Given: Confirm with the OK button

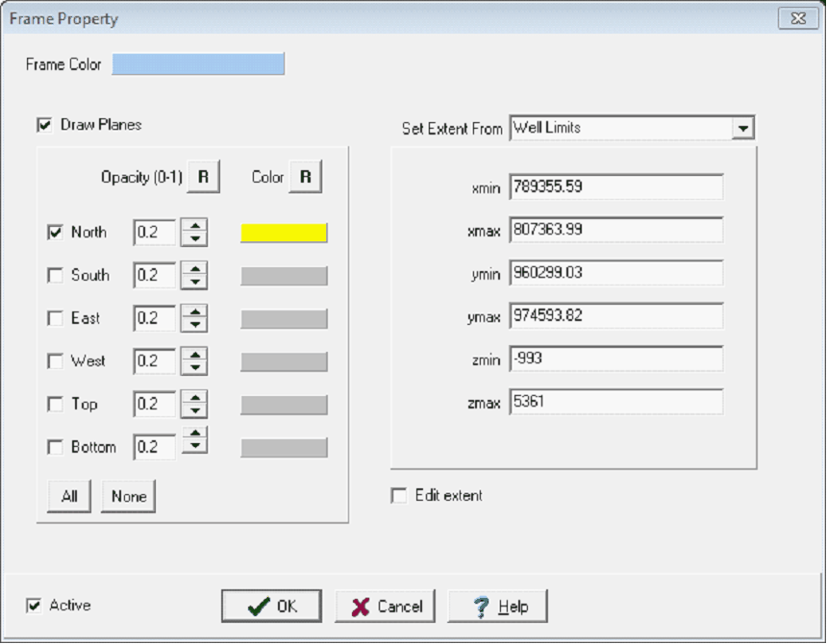Looking at the screenshot, I should [x=273, y=607].
